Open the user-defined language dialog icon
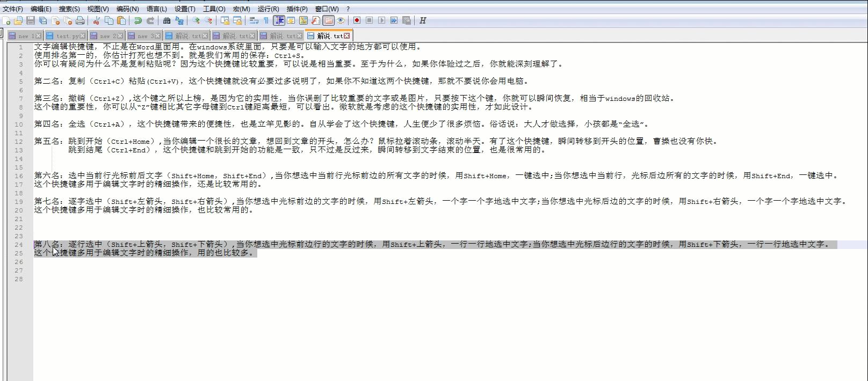This screenshot has height=381, width=868. click(291, 20)
